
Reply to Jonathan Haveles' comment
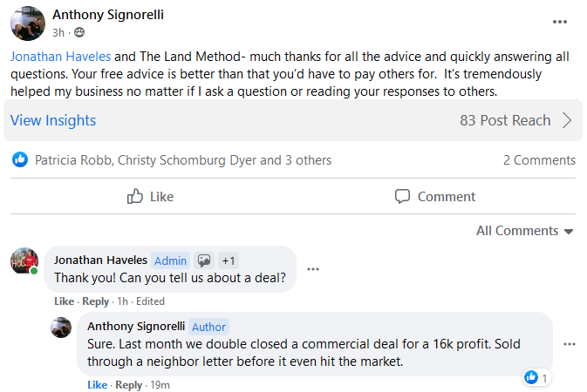[x=95, y=301]
